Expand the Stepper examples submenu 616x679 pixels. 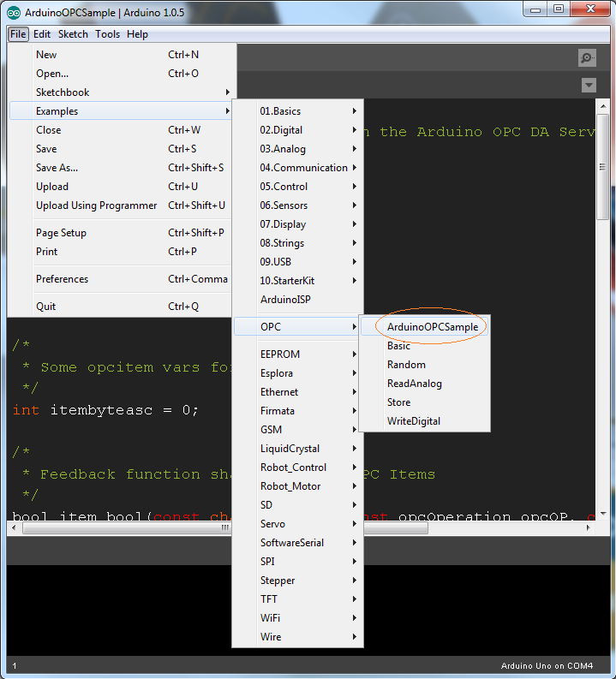(x=297, y=581)
